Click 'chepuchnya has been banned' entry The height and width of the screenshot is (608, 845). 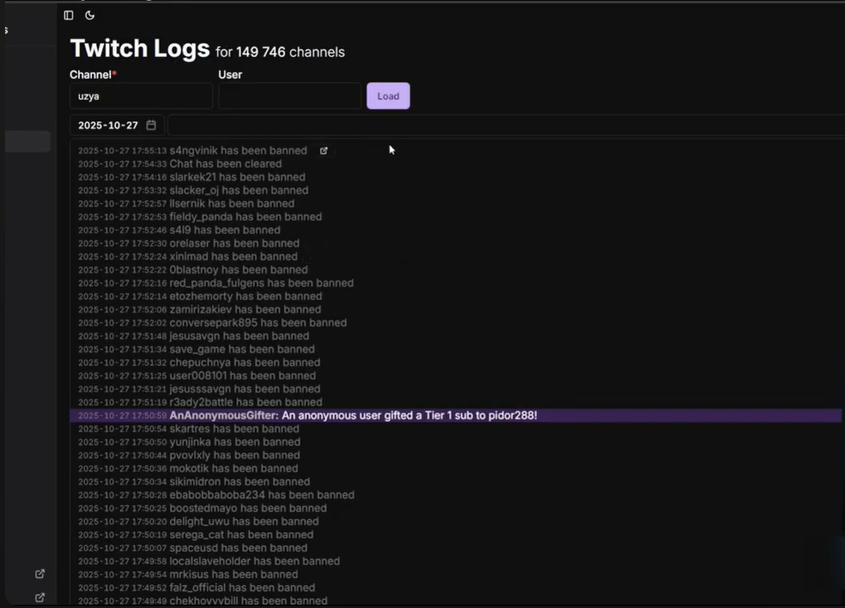pyautogui.click(x=245, y=362)
